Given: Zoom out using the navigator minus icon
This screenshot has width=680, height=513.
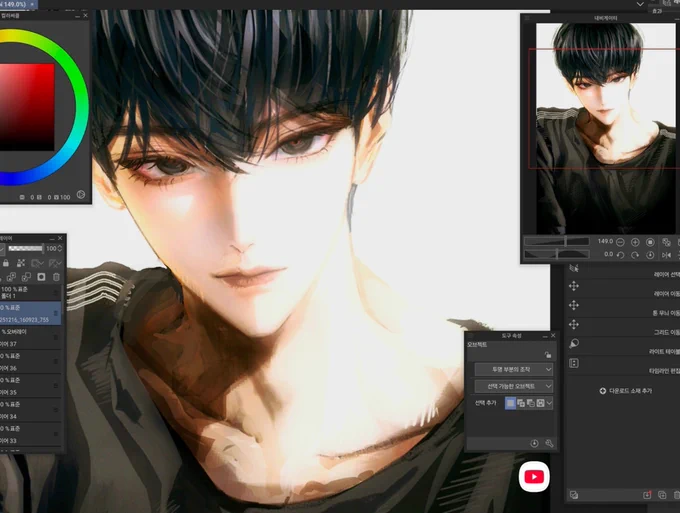Looking at the screenshot, I should pyautogui.click(x=620, y=242).
